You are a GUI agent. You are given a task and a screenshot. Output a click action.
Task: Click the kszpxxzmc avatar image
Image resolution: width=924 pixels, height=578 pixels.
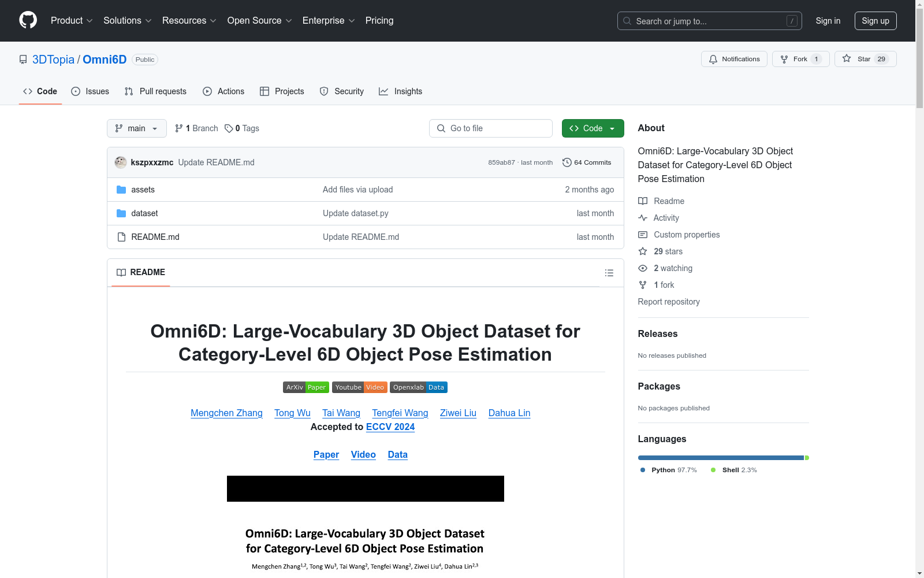point(121,162)
